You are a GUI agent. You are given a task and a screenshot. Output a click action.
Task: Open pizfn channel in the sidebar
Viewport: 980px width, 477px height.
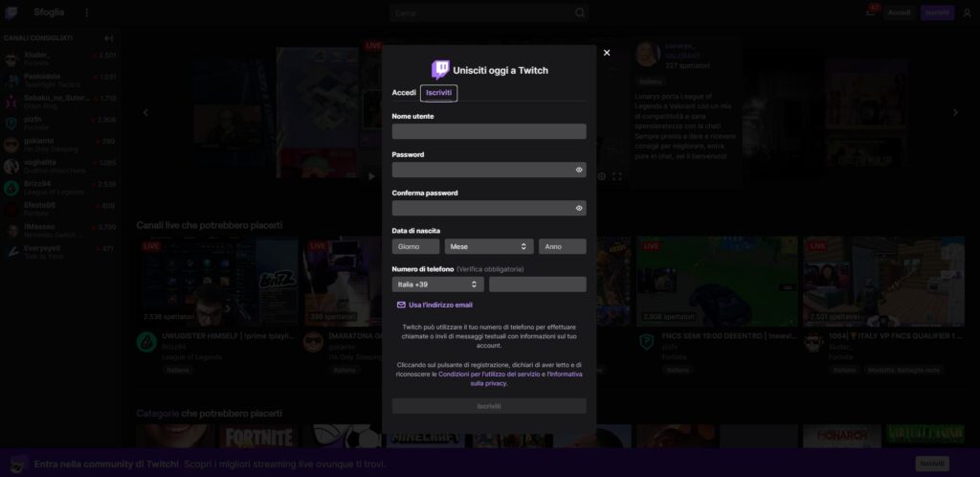pos(60,124)
